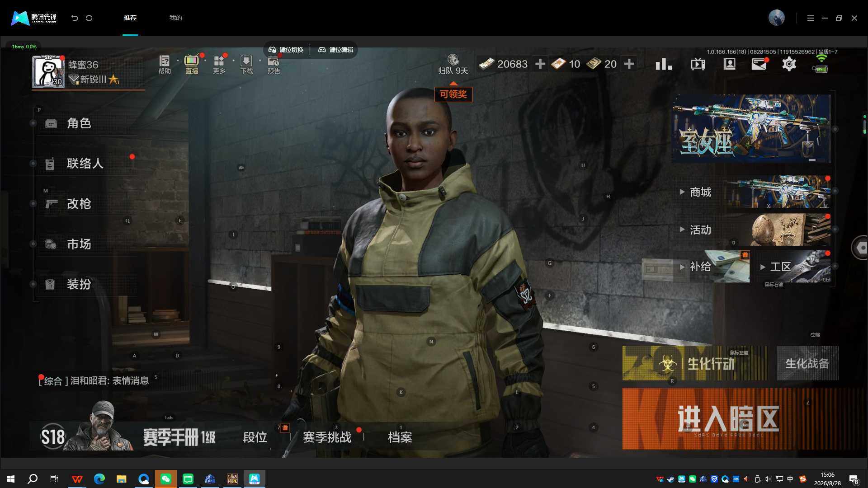Add more of the 20683 currency
Image resolution: width=868 pixels, height=488 pixels.
pos(540,64)
